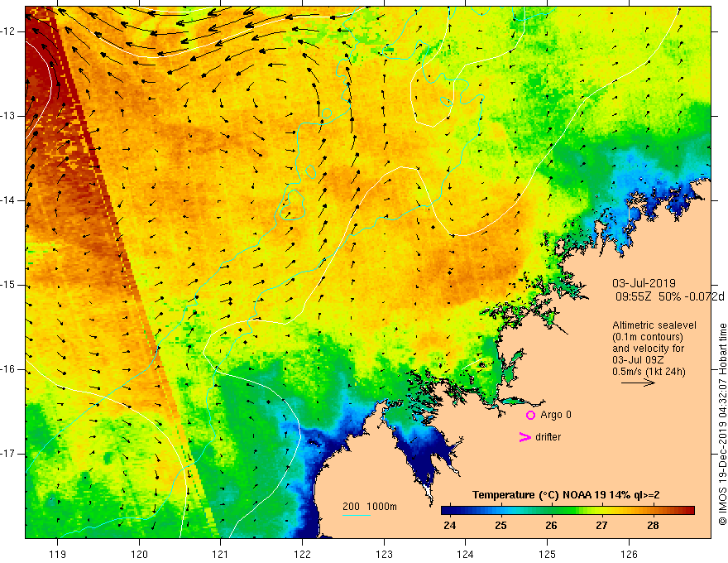Image resolution: width=728 pixels, height=563 pixels.
Task: Click the color bar tick label 27
Action: pyautogui.click(x=601, y=526)
